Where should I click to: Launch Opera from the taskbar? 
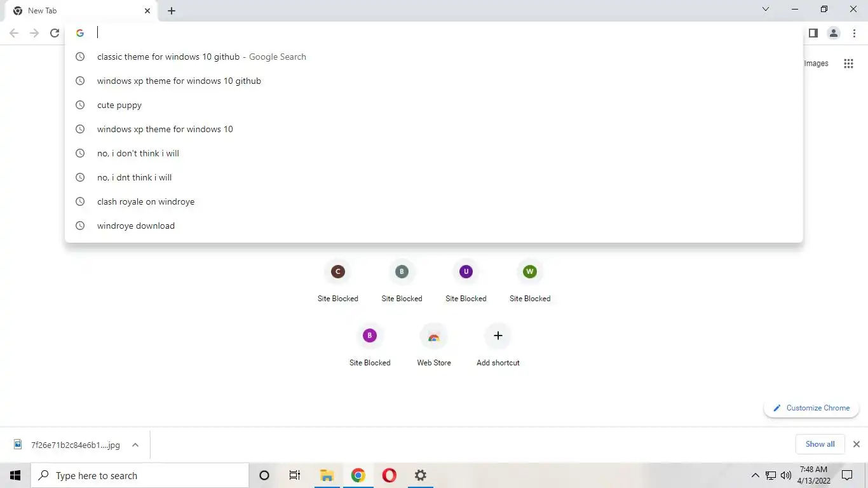(x=390, y=475)
